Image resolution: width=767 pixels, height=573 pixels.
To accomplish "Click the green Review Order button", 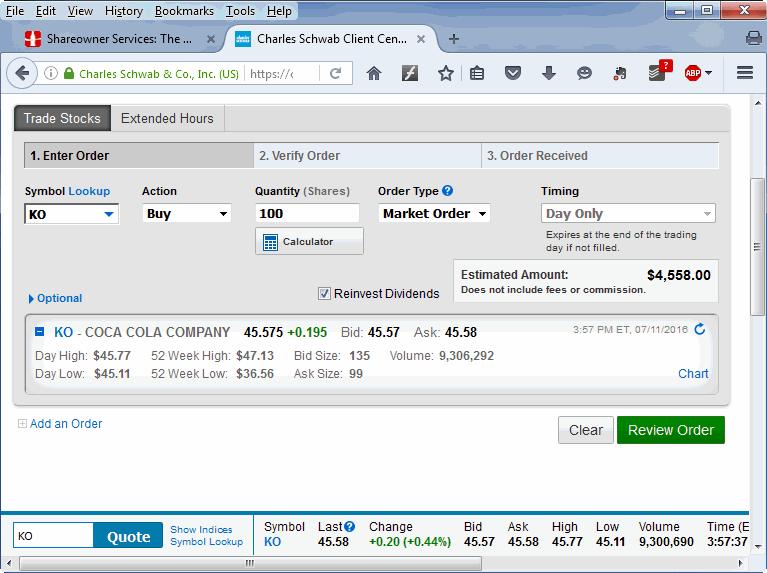I will (671, 430).
